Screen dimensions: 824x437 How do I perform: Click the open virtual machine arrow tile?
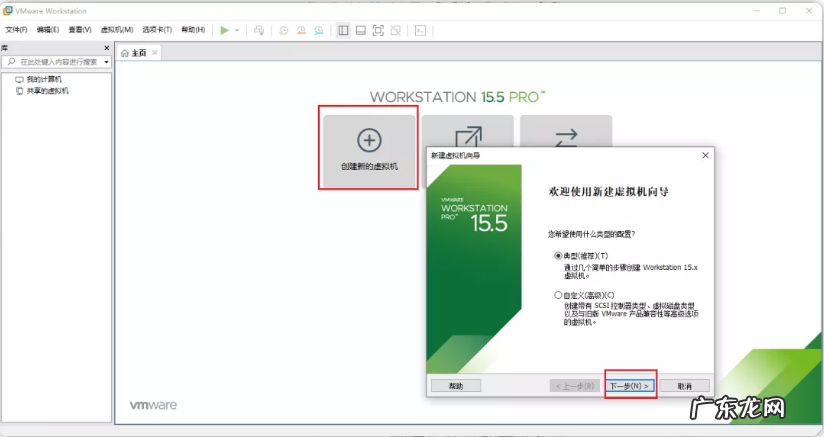pos(468,131)
